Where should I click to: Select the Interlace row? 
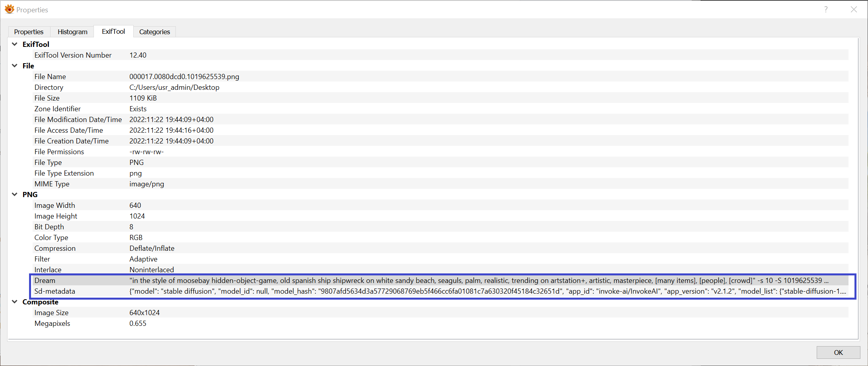pos(440,269)
